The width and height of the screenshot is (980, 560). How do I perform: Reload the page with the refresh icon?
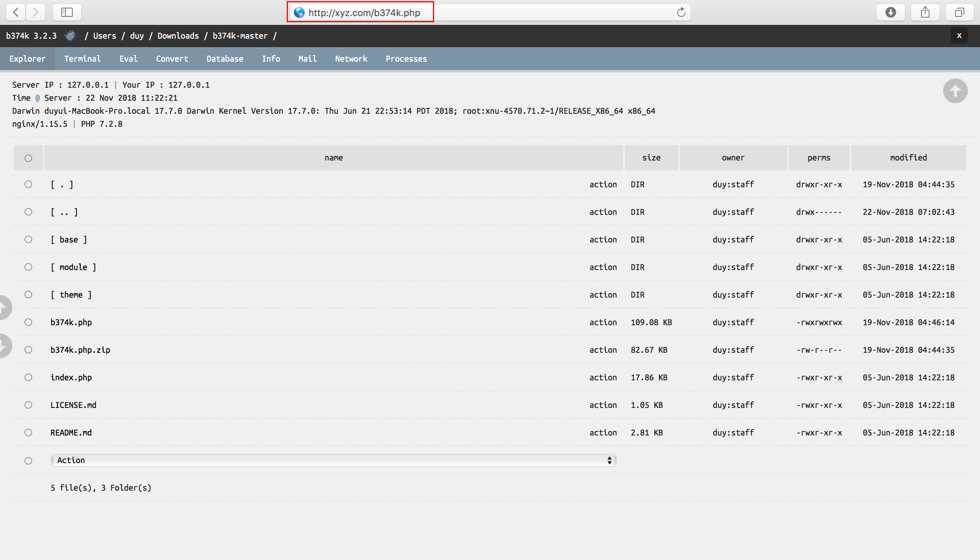click(681, 12)
